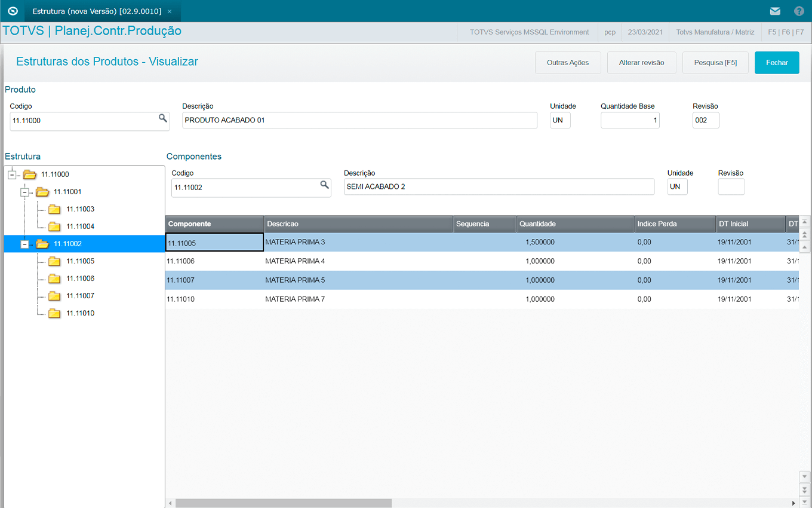Collapse the 11.11002 tree node
812x508 pixels.
coord(24,244)
